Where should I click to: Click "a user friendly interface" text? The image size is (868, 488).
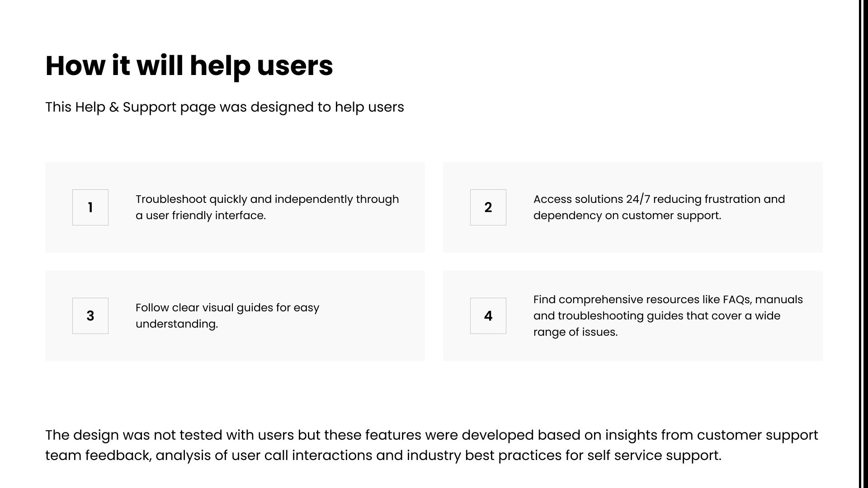coord(200,216)
